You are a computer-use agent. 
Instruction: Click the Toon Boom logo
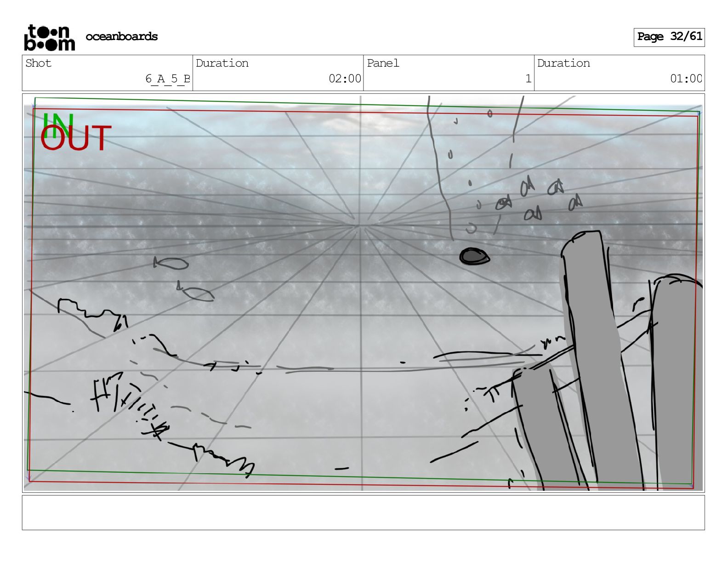(49, 37)
